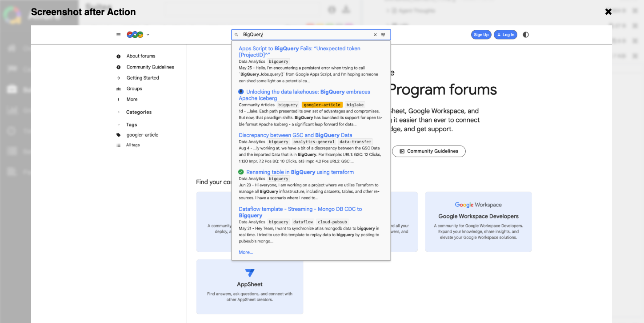Open Discrepancy between GSC and BigQuery result
The height and width of the screenshot is (323, 644).
click(296, 135)
